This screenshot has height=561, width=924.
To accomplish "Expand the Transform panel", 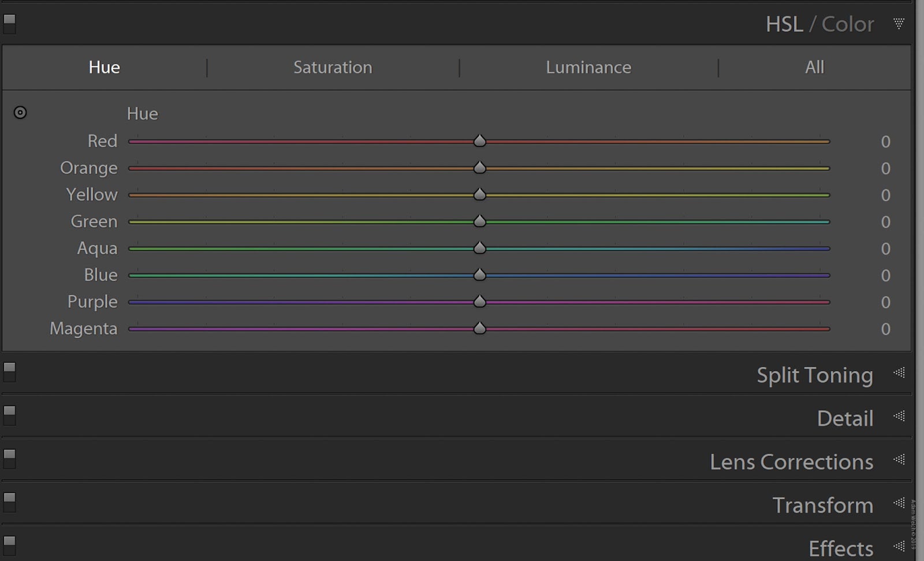I will click(899, 504).
